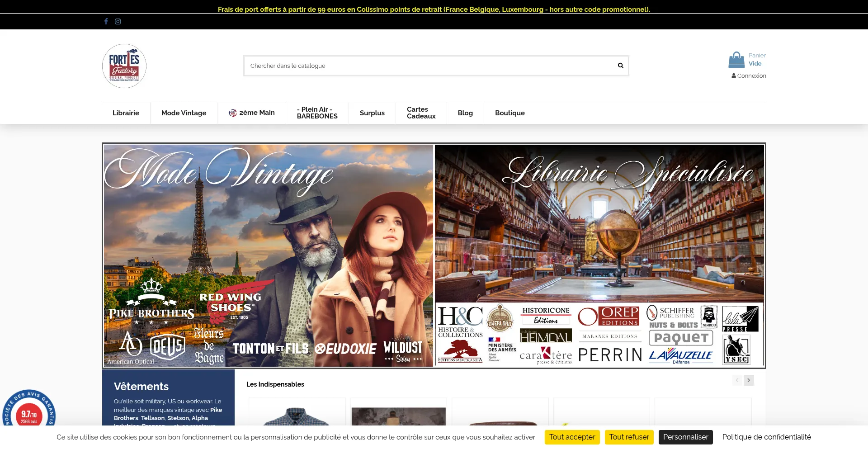Screen dimensions: 868x449
Task: Go to Cartes Cadeaux page
Action: (x=421, y=113)
